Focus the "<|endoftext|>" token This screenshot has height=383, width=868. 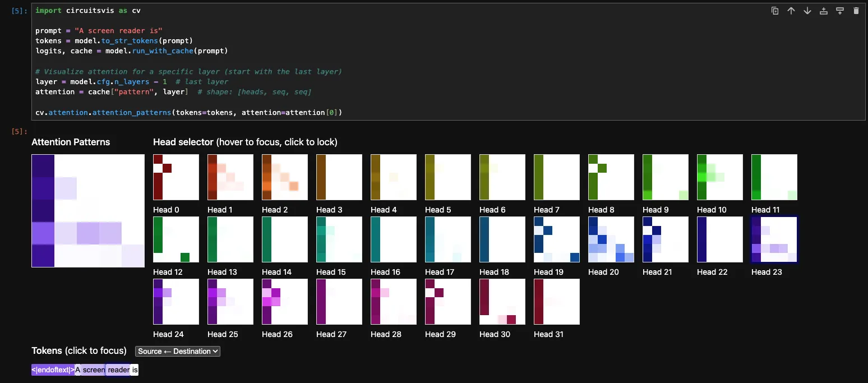pos(53,370)
